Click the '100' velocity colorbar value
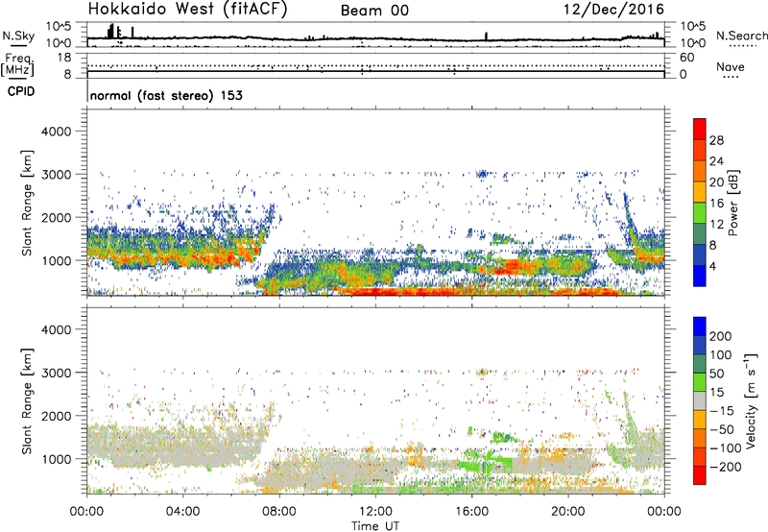The width and height of the screenshot is (768, 532). [721, 355]
